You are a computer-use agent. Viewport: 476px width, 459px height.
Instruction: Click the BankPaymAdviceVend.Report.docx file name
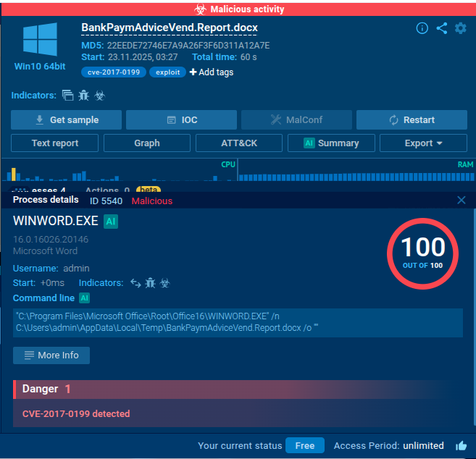170,28
